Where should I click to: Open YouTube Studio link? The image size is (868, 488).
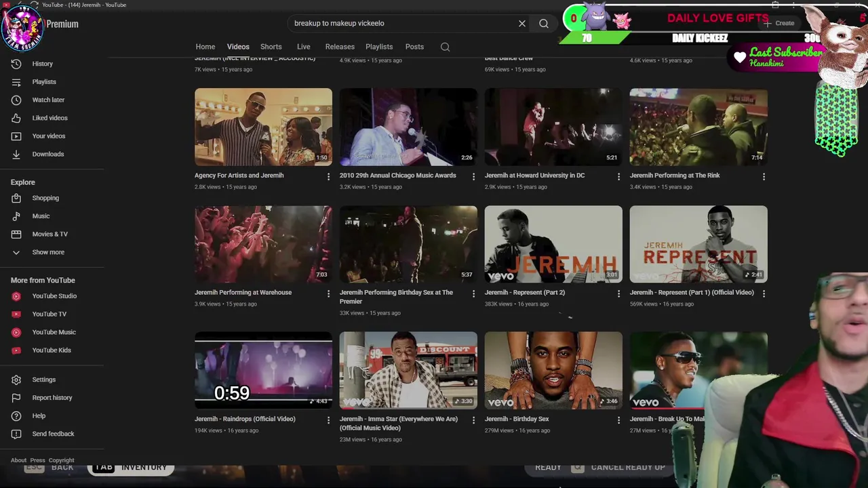click(54, 296)
